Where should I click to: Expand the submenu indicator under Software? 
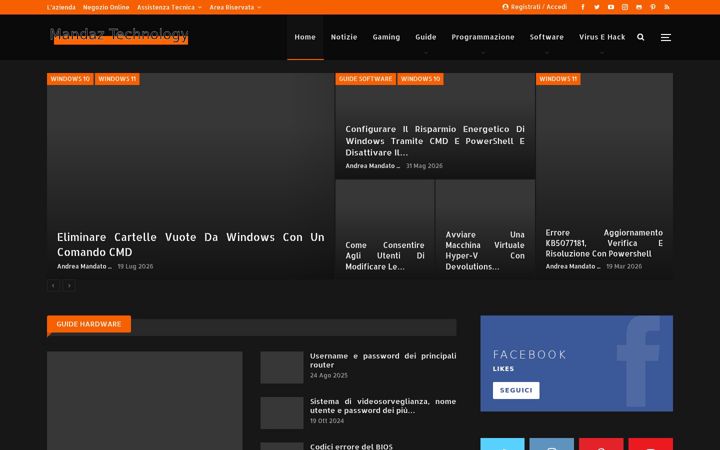point(546,53)
